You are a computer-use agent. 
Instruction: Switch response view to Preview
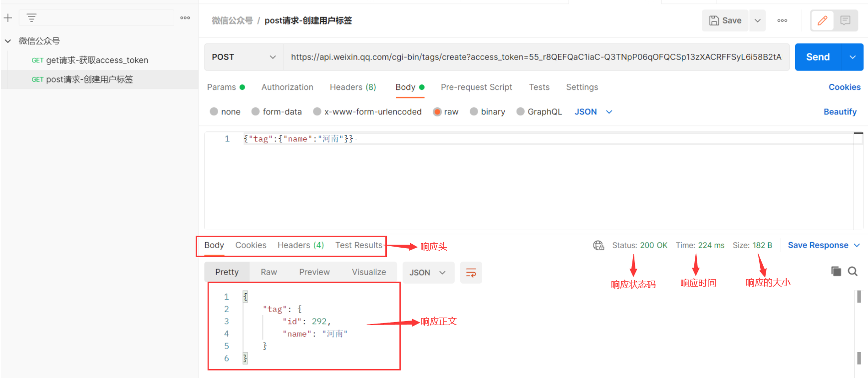[x=314, y=272]
